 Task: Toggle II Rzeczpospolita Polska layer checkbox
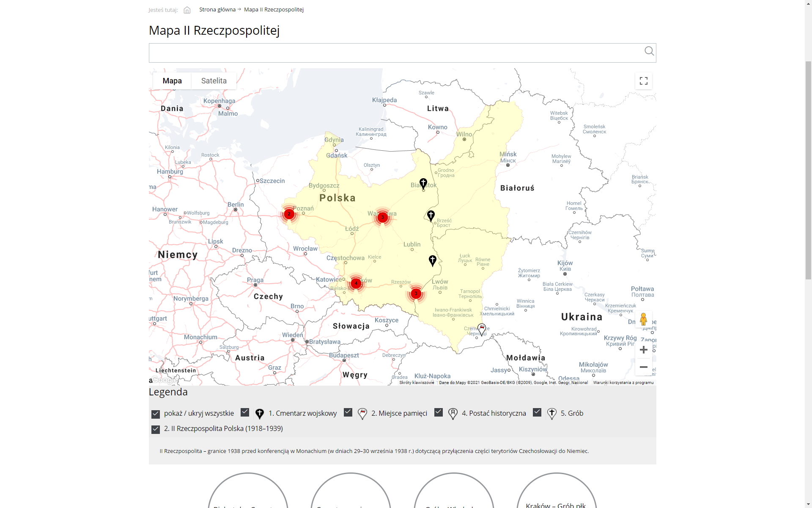pos(156,429)
